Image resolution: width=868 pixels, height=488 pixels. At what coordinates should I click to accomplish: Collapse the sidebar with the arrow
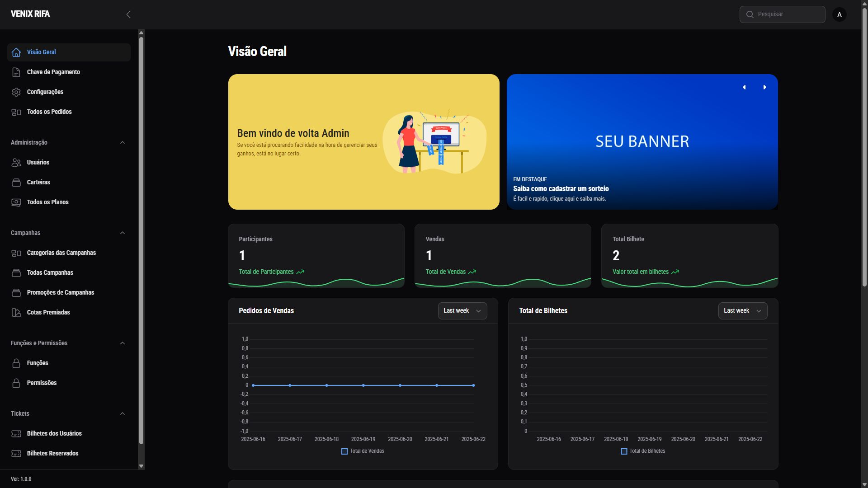(x=128, y=14)
